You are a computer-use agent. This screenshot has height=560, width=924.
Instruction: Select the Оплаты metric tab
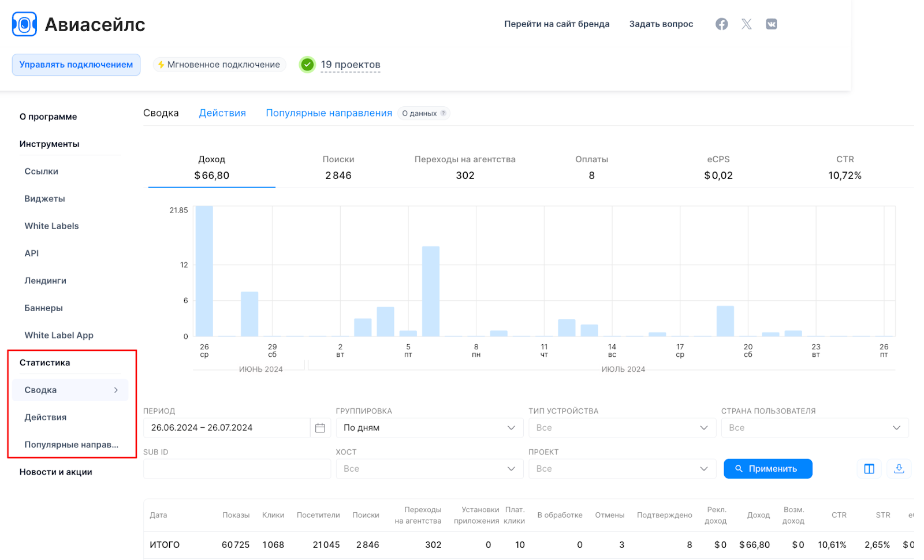(x=592, y=167)
